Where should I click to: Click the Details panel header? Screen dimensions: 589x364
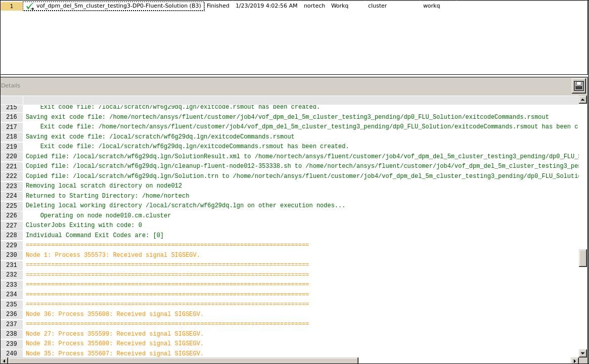point(11,85)
